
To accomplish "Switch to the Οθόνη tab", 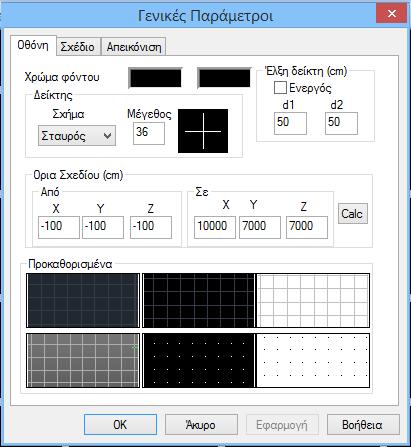I will click(33, 45).
